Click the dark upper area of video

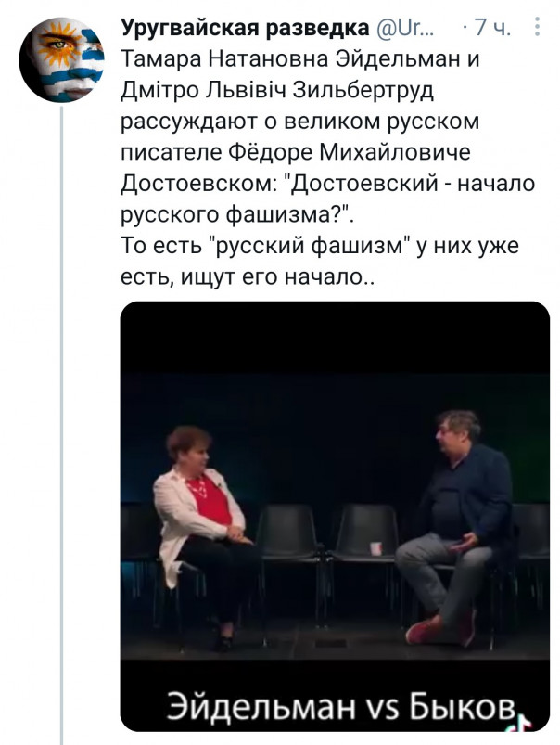[335, 343]
